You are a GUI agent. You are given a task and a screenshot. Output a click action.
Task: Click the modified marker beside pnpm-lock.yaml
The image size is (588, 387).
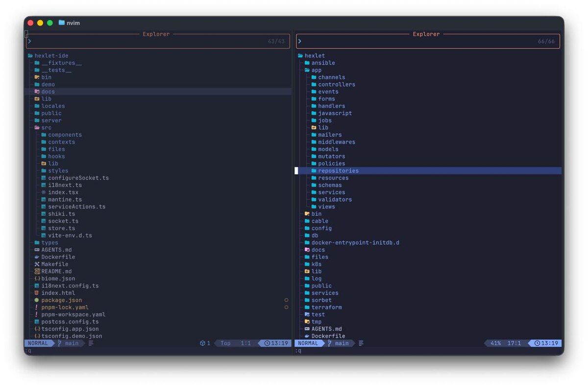[x=287, y=308]
